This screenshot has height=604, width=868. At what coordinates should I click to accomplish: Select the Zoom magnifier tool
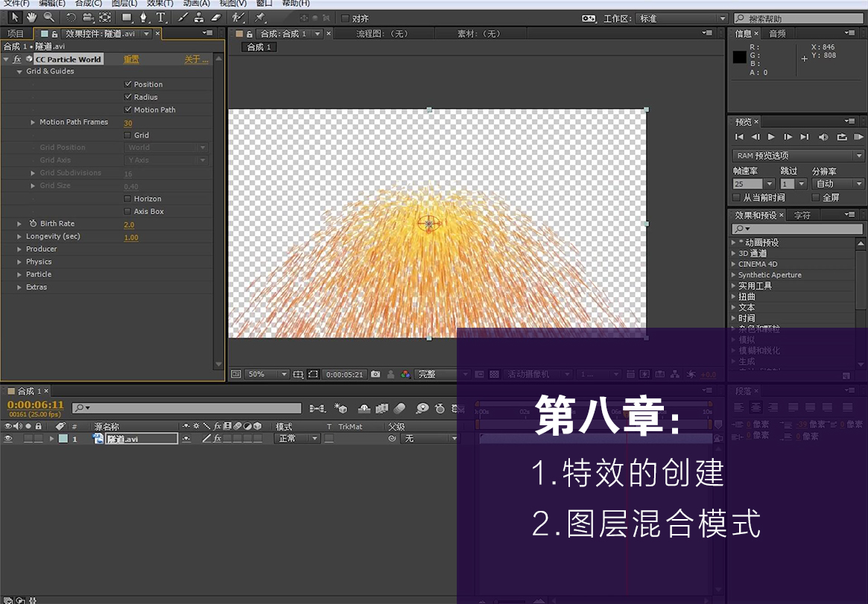(49, 18)
